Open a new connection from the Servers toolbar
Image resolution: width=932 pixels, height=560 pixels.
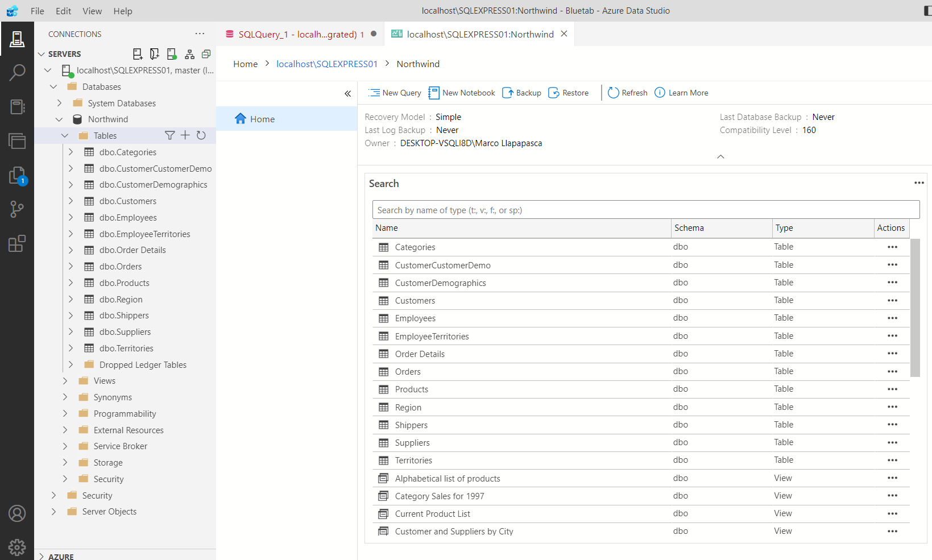tap(137, 53)
